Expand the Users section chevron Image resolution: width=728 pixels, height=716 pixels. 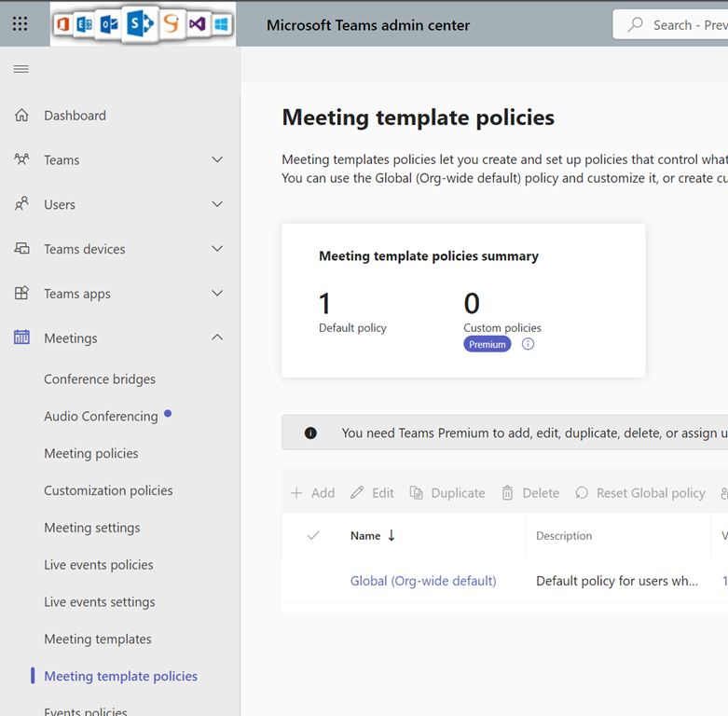pyautogui.click(x=217, y=204)
